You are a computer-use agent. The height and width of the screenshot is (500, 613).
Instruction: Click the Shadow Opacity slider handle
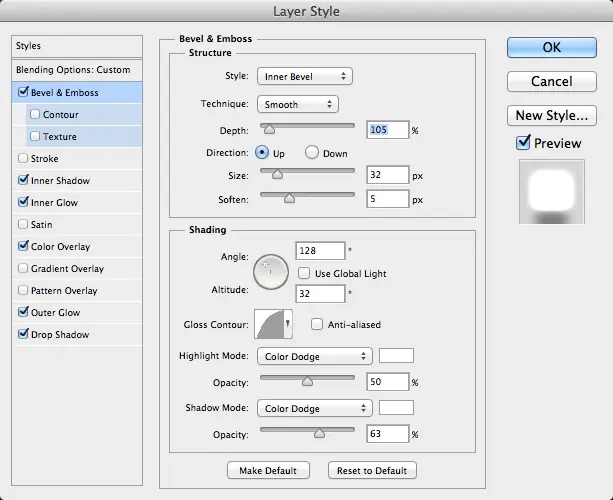click(319, 433)
